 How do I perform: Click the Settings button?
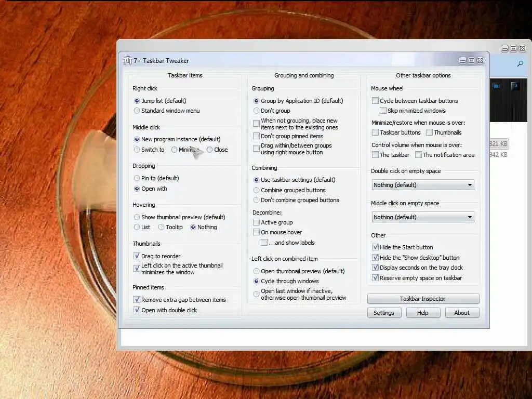[x=384, y=313]
